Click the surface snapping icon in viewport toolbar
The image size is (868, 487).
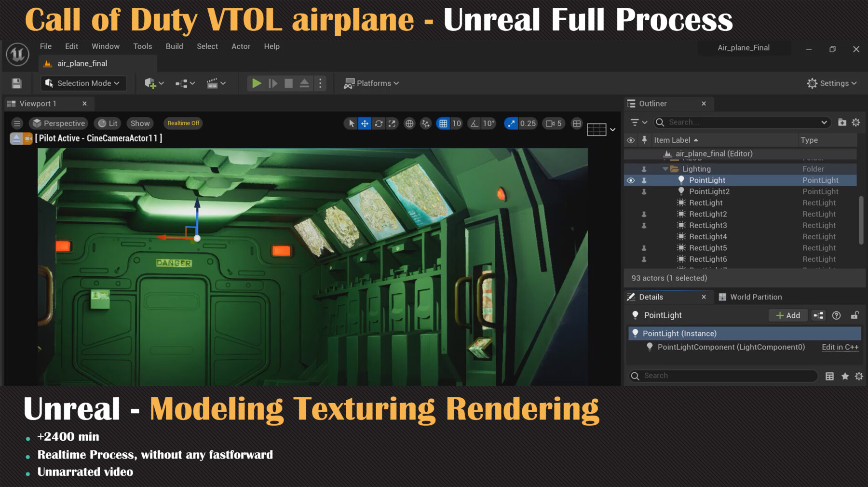[x=425, y=123]
